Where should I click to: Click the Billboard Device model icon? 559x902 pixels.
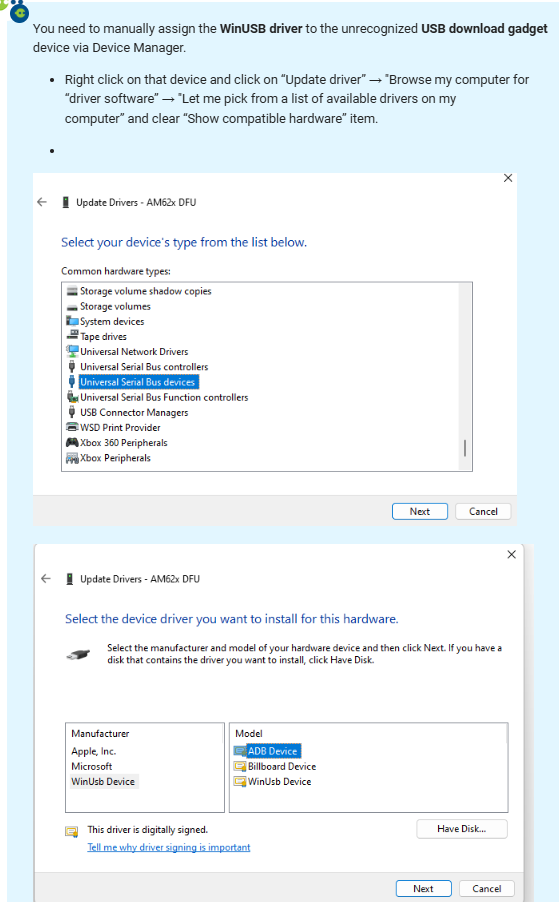(x=240, y=766)
